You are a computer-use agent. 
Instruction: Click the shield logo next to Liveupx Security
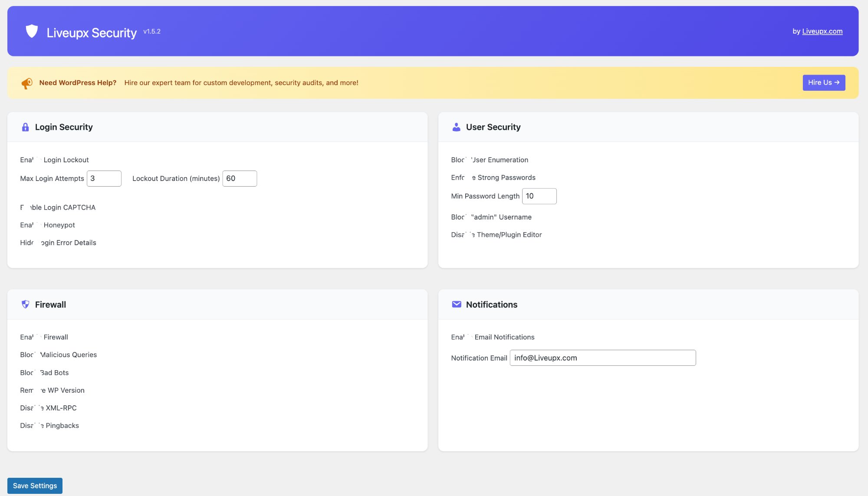click(31, 31)
